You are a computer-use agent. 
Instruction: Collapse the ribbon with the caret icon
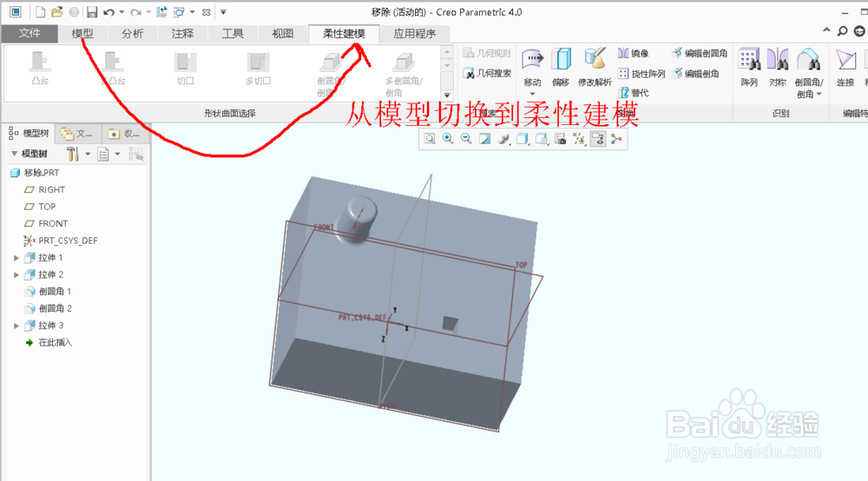point(826,31)
